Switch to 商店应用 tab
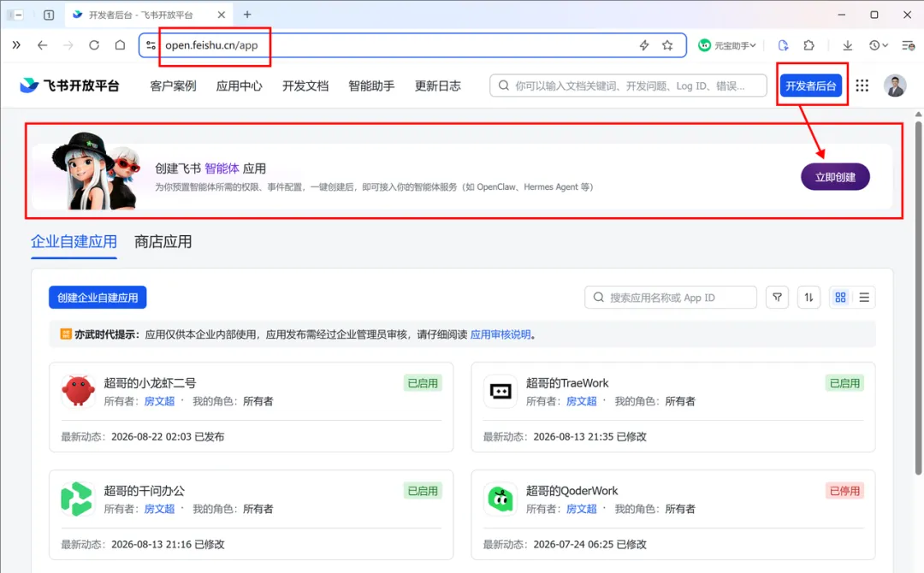Viewport: 924px width, 573px height. coord(163,241)
